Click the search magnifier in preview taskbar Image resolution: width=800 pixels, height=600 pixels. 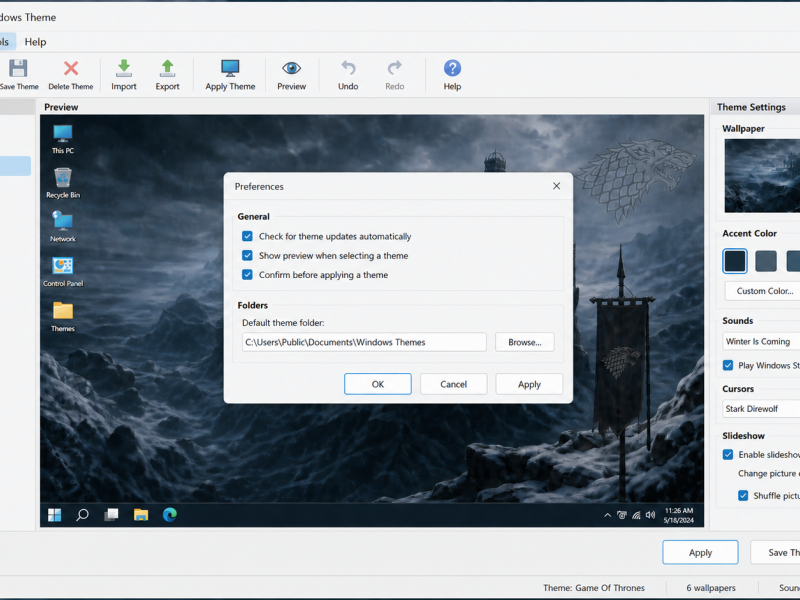point(82,515)
